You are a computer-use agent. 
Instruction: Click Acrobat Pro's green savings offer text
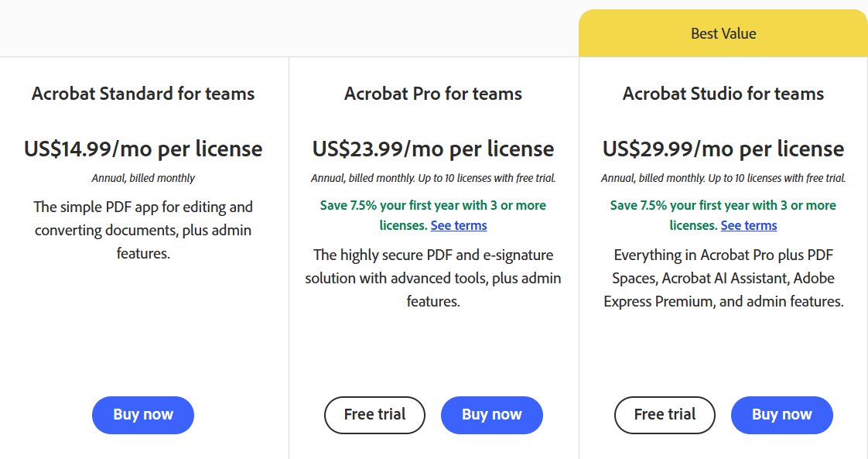click(433, 206)
